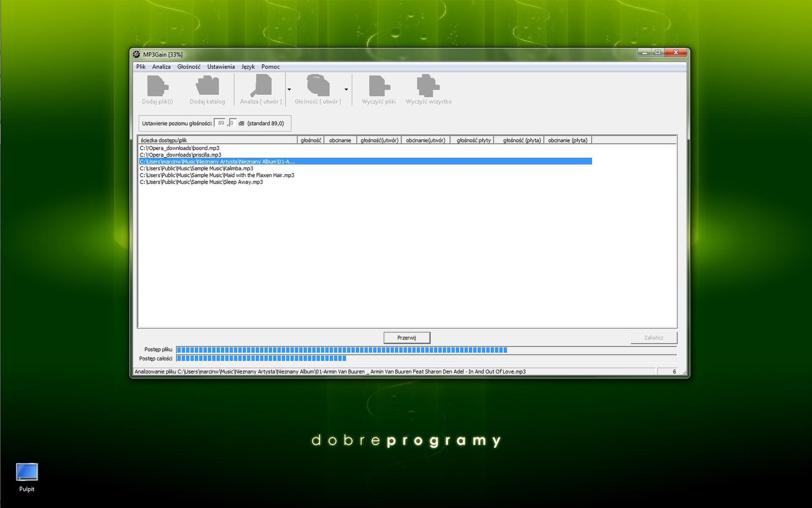Viewport: 812px width, 508px height.
Task: Click the (standard 89,0) label
Action: [265, 123]
